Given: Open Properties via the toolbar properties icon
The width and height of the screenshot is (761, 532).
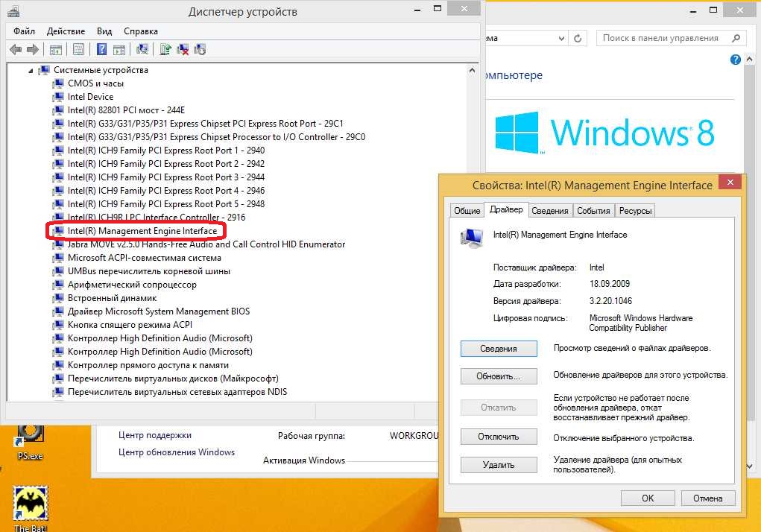Looking at the screenshot, I should tap(78, 49).
